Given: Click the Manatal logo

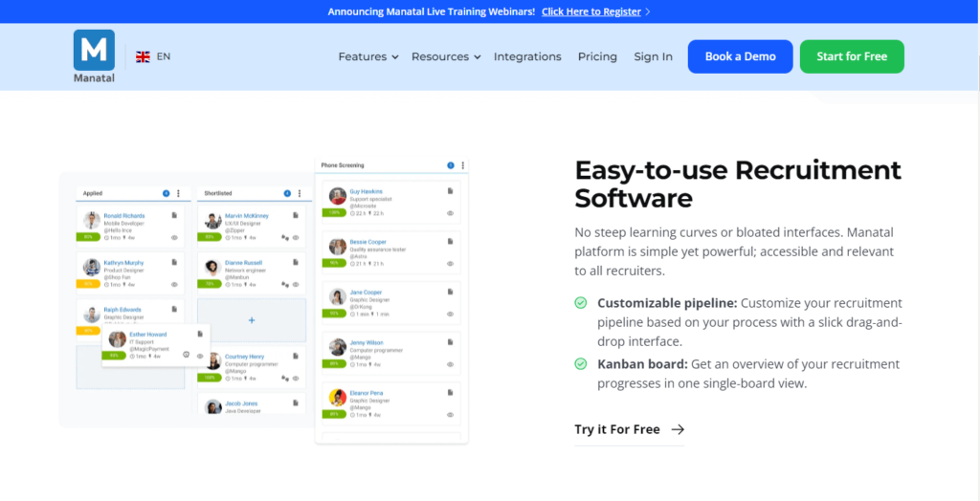Looking at the screenshot, I should (x=94, y=56).
